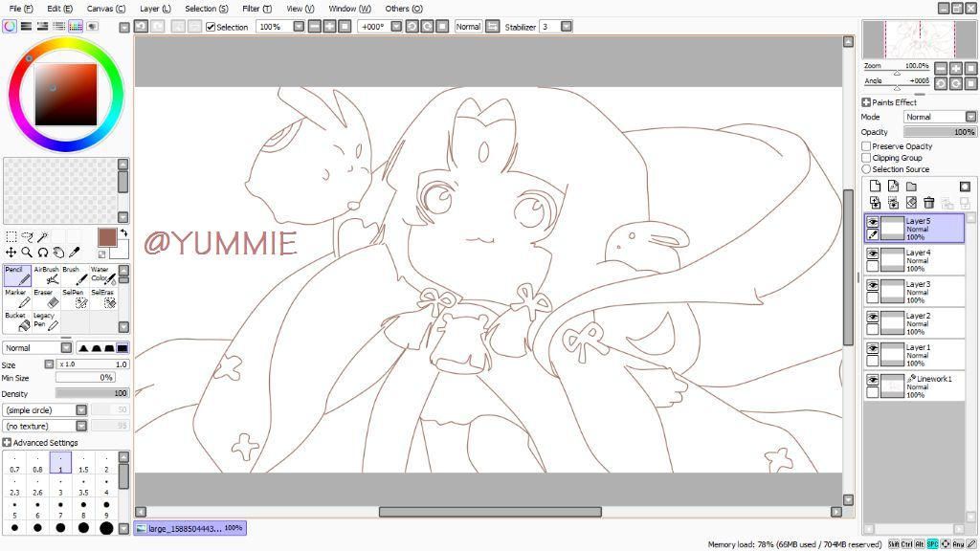Open the Canvas menu
Viewport: 980px width, 551px height.
point(105,9)
